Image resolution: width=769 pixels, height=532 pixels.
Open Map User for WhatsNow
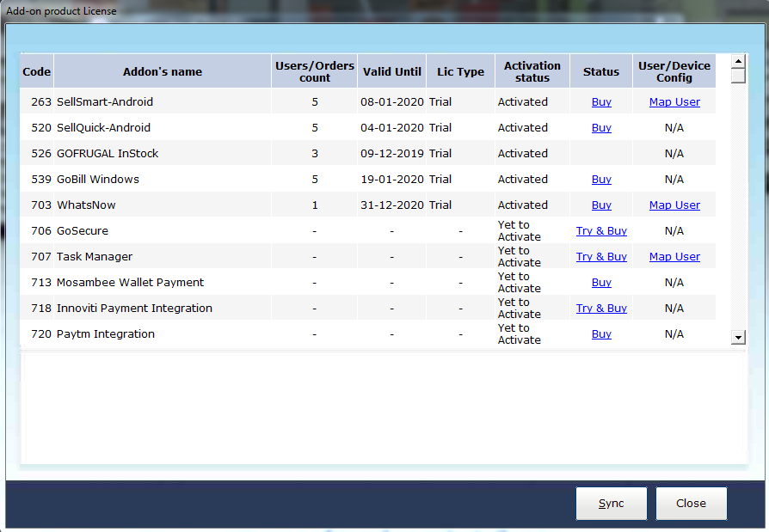tap(674, 205)
